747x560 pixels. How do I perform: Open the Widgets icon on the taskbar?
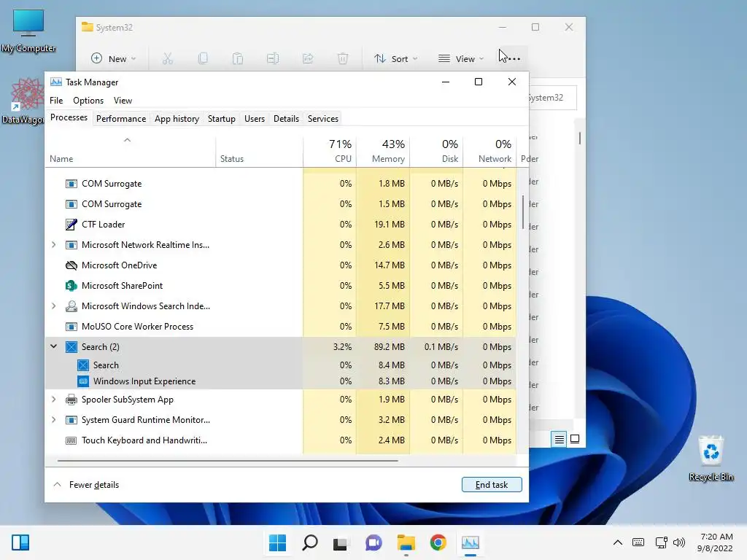coord(20,542)
